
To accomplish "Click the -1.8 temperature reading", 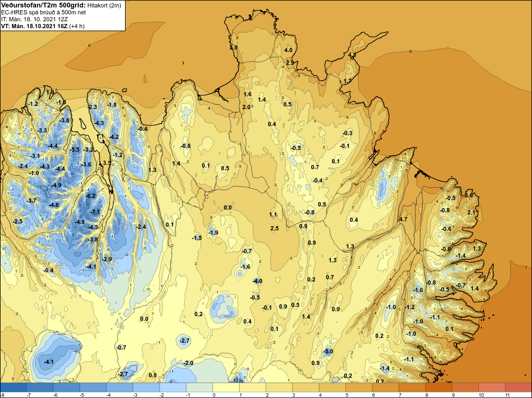I will pos(112,105).
